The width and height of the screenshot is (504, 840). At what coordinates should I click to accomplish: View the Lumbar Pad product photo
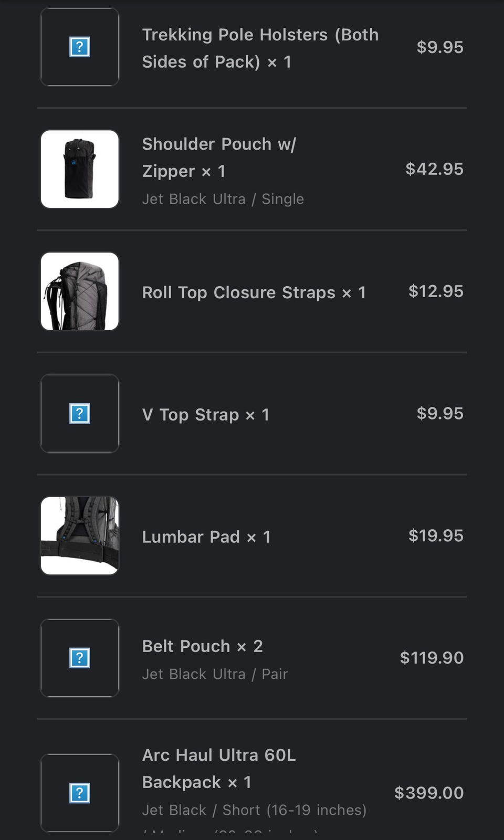point(80,535)
